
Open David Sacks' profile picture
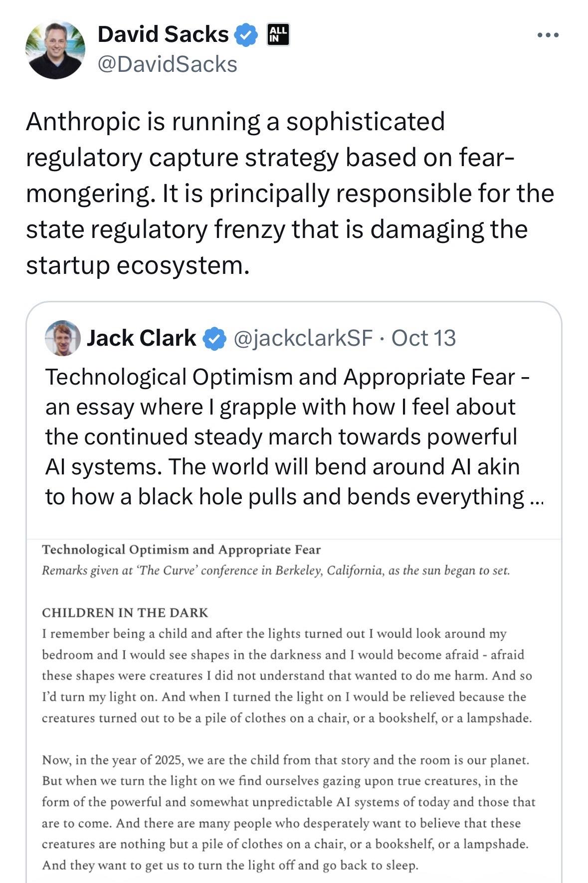(55, 49)
